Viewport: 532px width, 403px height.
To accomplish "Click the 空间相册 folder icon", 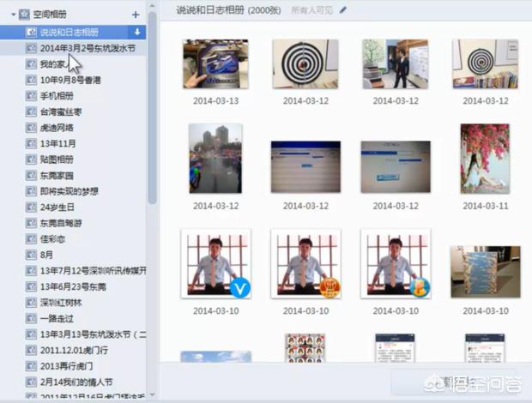I will [x=24, y=15].
